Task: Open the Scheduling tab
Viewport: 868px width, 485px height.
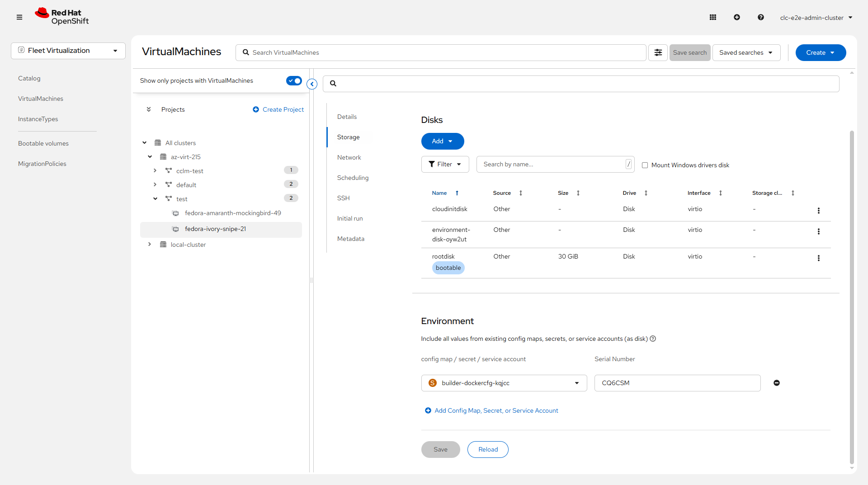Action: (353, 178)
